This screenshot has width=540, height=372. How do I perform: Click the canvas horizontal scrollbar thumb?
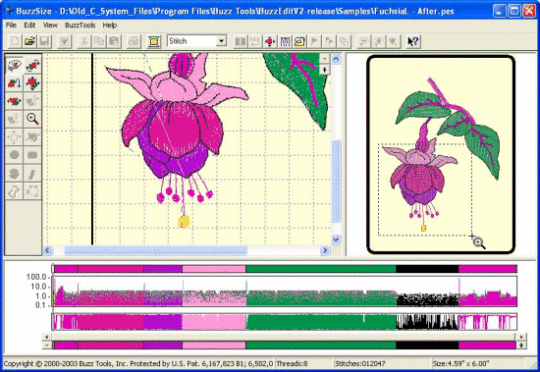[156, 250]
